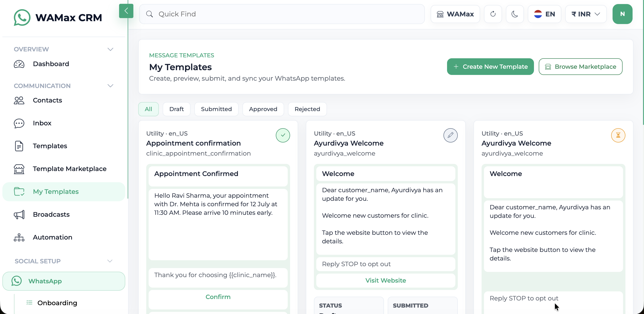Click the WAMax store button
This screenshot has width=644, height=314.
point(455,14)
